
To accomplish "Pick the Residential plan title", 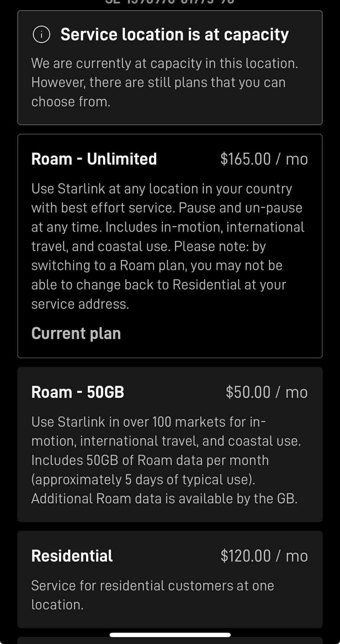I will (72, 556).
